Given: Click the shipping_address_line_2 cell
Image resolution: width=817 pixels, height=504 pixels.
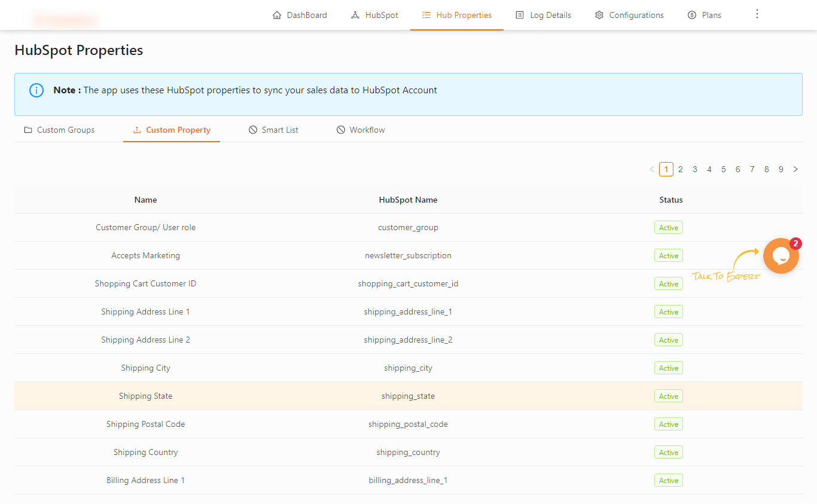Looking at the screenshot, I should pyautogui.click(x=408, y=340).
